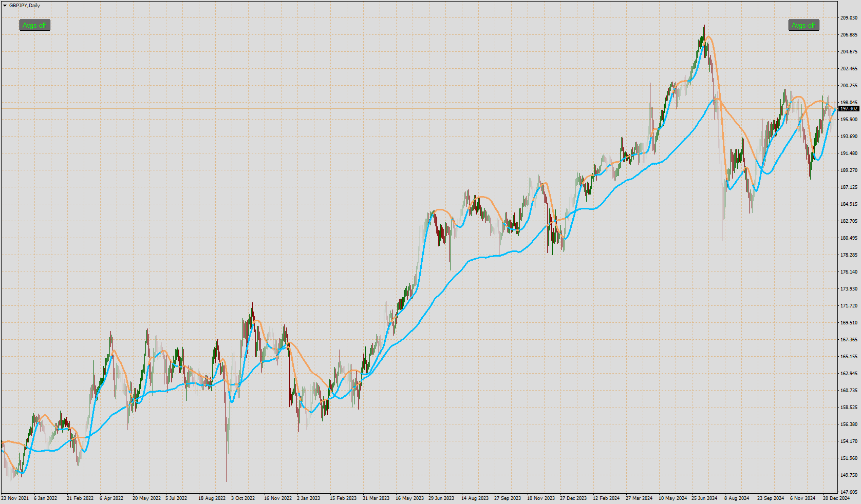The height and width of the screenshot is (504, 861).
Task: Select the 20 Dec 2024 time axis label
Action: point(836,498)
